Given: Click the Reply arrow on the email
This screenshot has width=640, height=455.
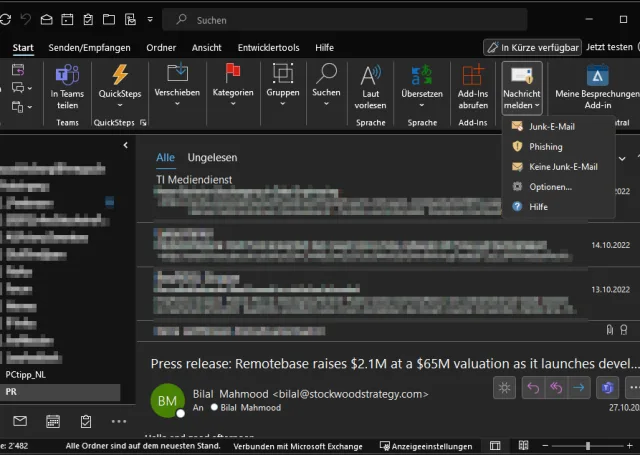Looking at the screenshot, I should click(532, 388).
